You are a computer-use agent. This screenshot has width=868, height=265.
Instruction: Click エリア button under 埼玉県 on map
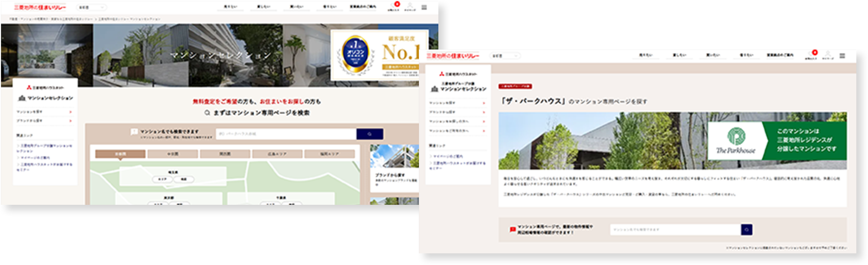(x=162, y=179)
